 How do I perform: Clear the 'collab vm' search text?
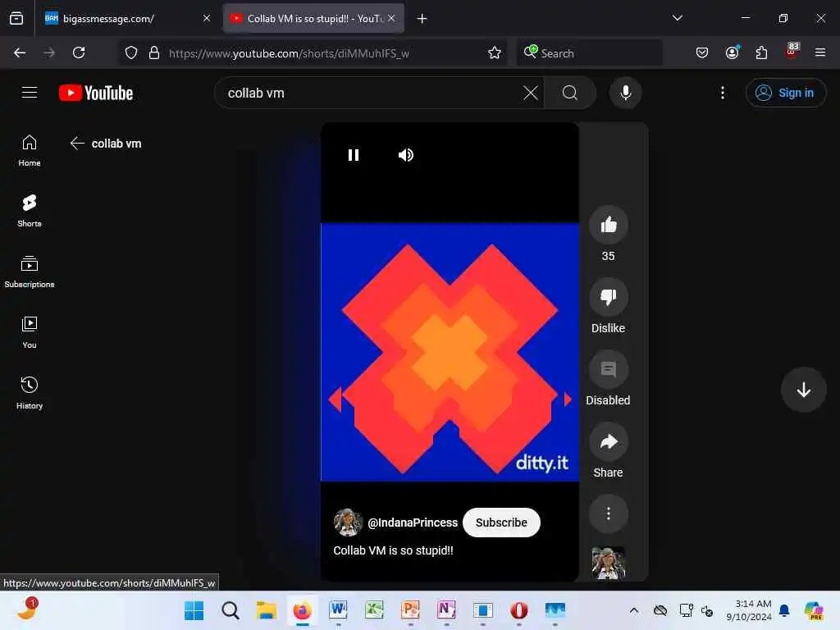point(531,93)
